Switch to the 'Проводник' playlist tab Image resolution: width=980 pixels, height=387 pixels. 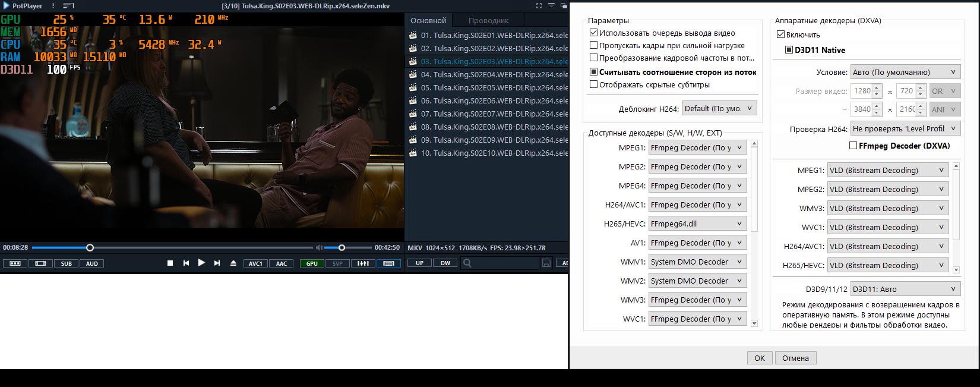[x=488, y=20]
